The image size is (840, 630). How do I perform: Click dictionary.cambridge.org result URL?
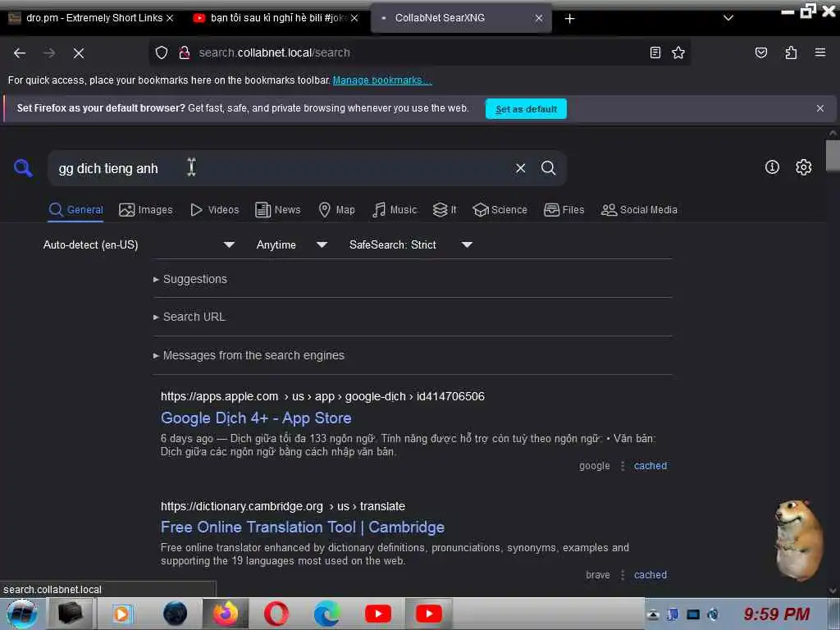(x=283, y=506)
